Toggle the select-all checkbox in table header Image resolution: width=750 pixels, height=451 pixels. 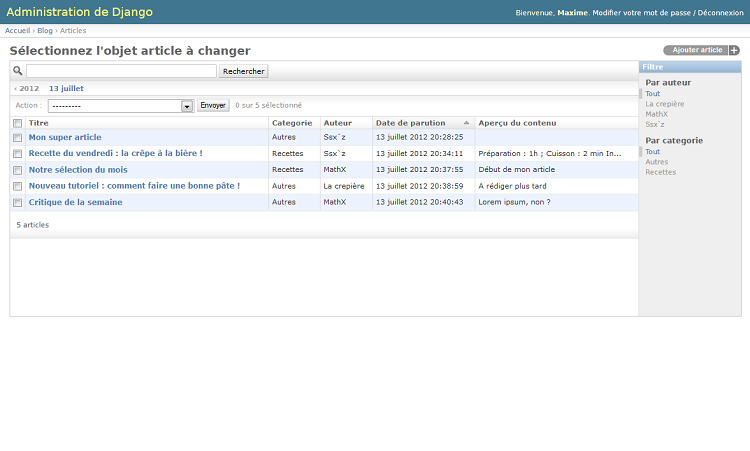click(17, 123)
